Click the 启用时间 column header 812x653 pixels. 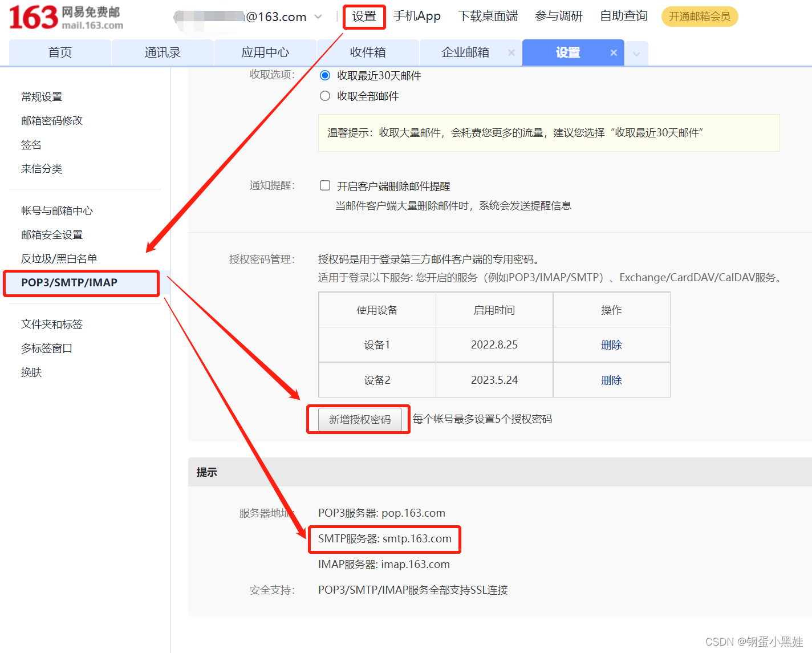pos(494,310)
